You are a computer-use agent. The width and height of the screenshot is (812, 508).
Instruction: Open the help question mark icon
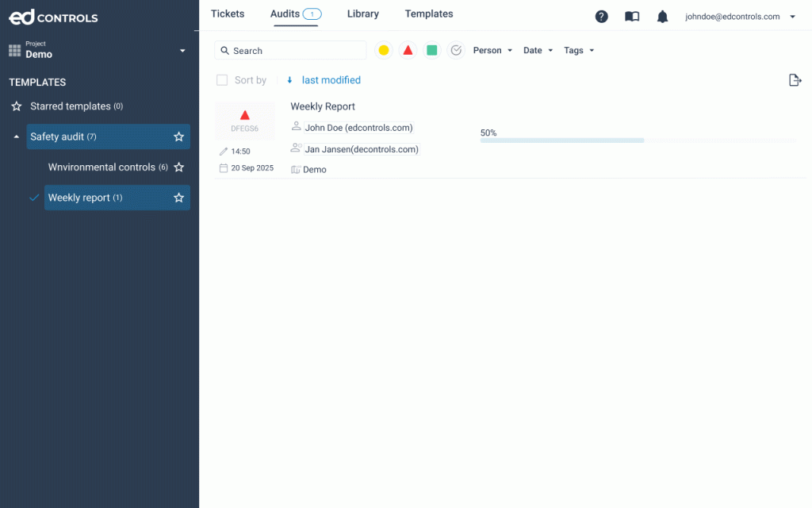tap(602, 17)
